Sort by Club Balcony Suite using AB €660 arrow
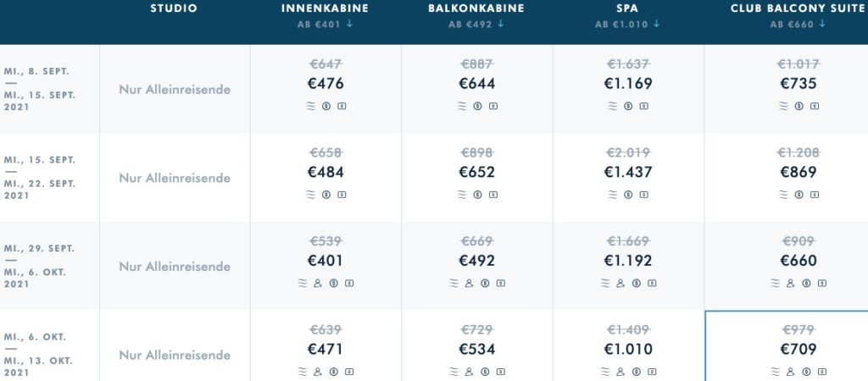The image size is (868, 381). click(822, 24)
